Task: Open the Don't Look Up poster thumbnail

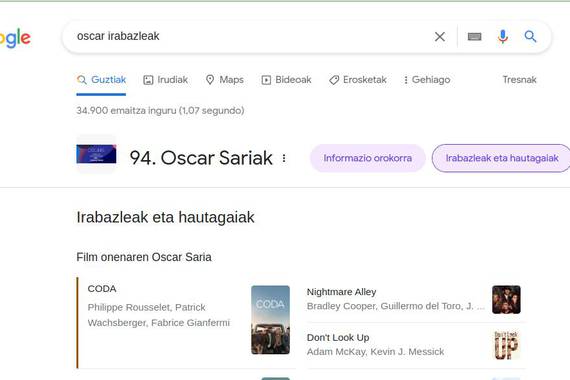Action: click(506, 345)
